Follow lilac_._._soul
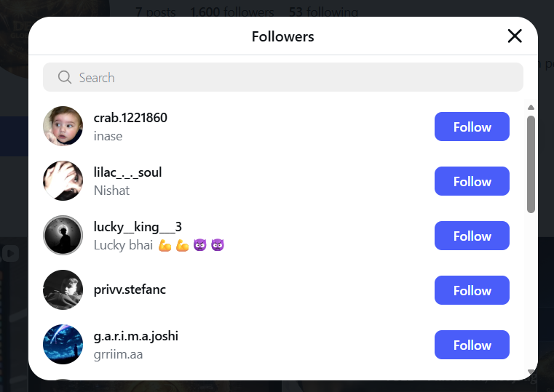 click(472, 181)
